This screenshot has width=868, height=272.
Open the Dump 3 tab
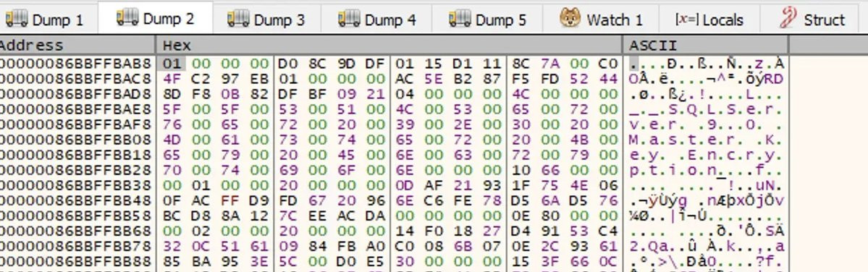point(266,20)
